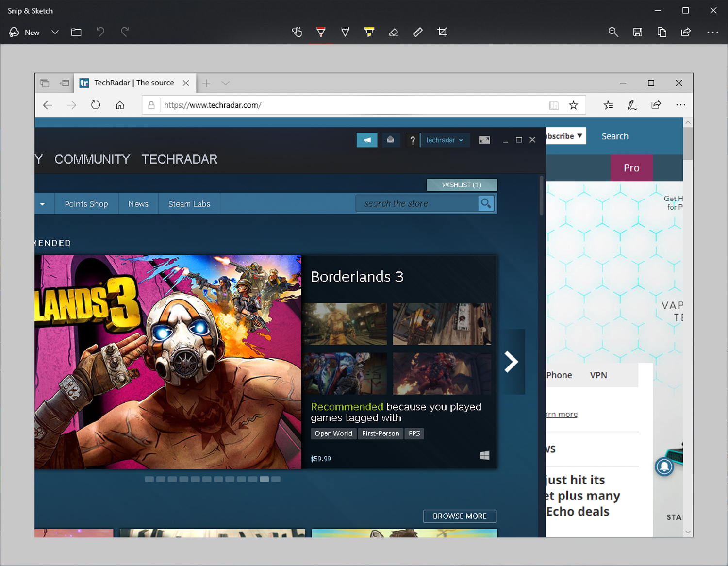Screen dimensions: 728x566
Task: Open a new Edge tab
Action: pos(206,83)
